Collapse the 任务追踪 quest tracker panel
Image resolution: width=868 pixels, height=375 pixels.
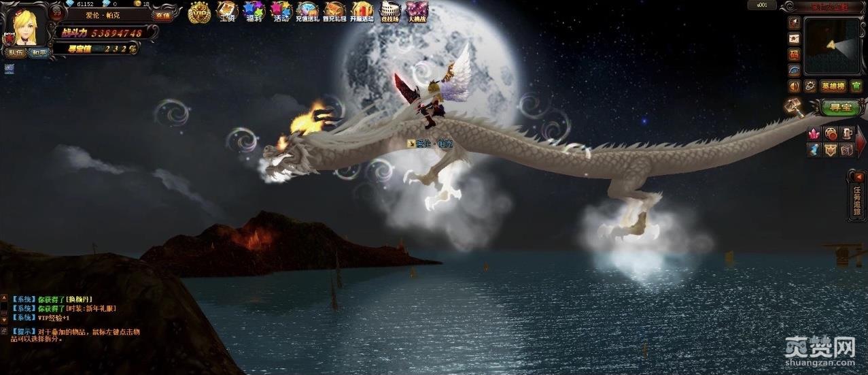pos(858,178)
